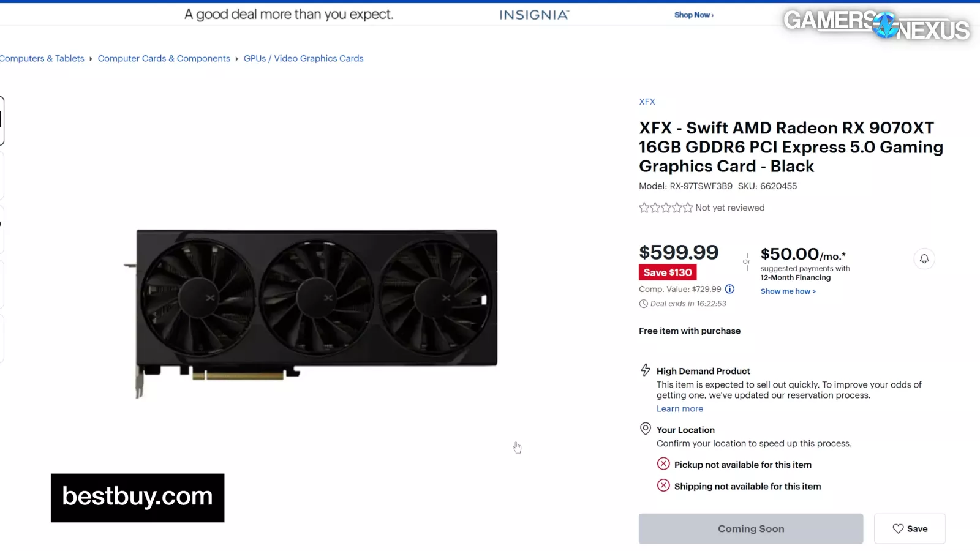Click the red X next to Pickup
The height and width of the screenshot is (551, 980).
[663, 464]
